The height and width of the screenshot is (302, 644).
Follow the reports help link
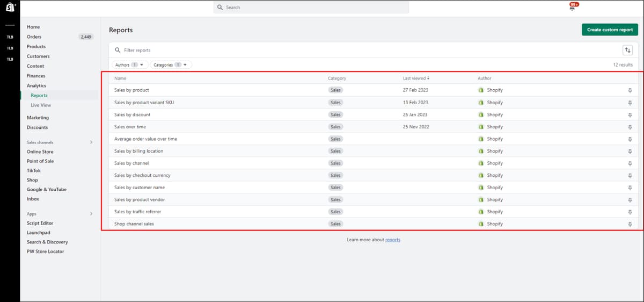click(x=393, y=240)
